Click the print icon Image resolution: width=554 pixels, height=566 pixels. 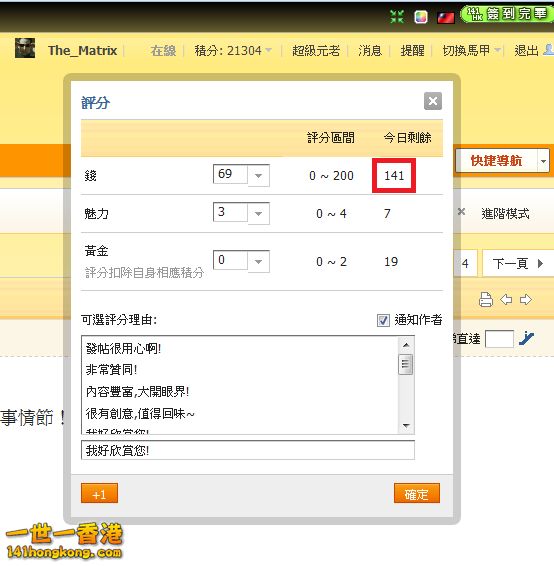pyautogui.click(x=485, y=300)
